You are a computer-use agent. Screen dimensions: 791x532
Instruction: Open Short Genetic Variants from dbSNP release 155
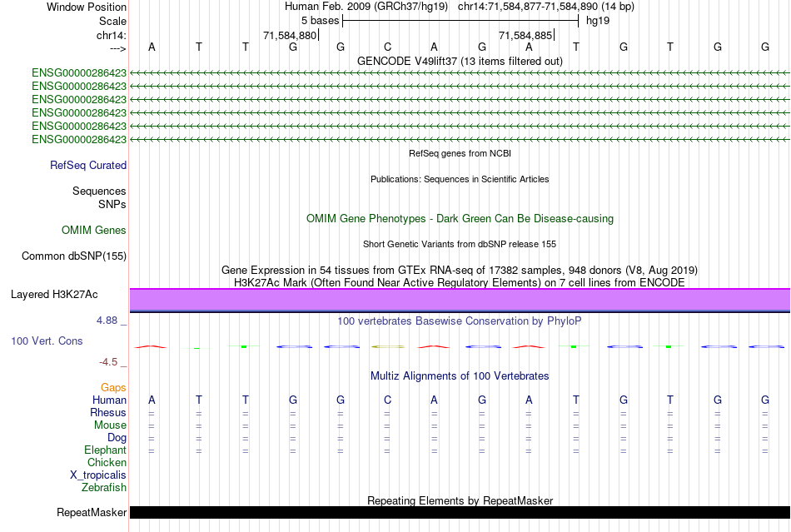point(460,244)
